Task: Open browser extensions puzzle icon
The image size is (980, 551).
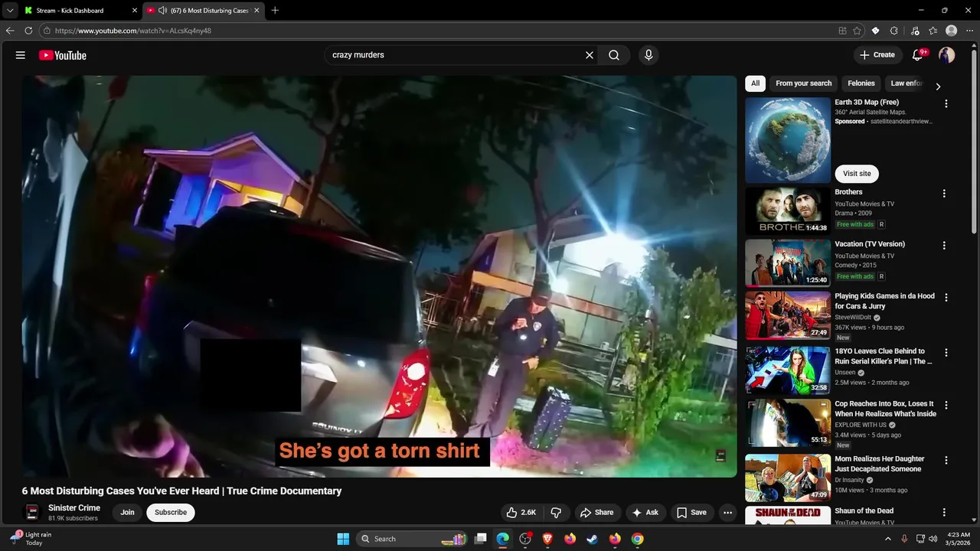Action: tap(894, 31)
